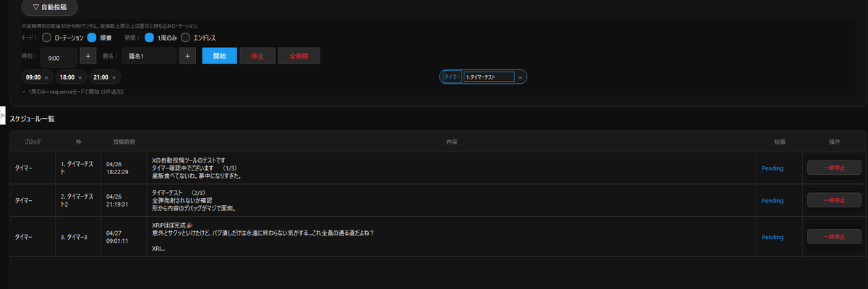Screen dimensions: 868x289
Task: Open the 時刻 time field showing 9:00
Action: 59,56
